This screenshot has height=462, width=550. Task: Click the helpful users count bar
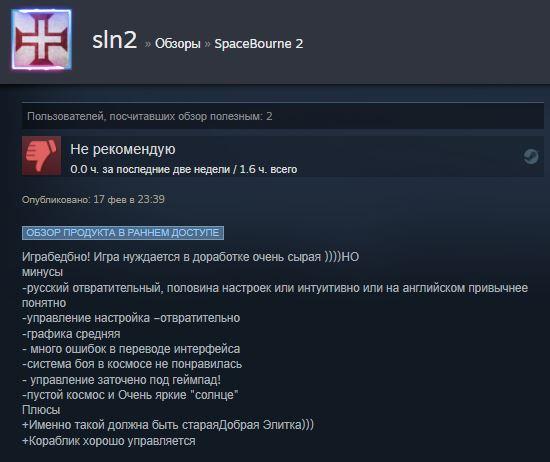(x=283, y=116)
